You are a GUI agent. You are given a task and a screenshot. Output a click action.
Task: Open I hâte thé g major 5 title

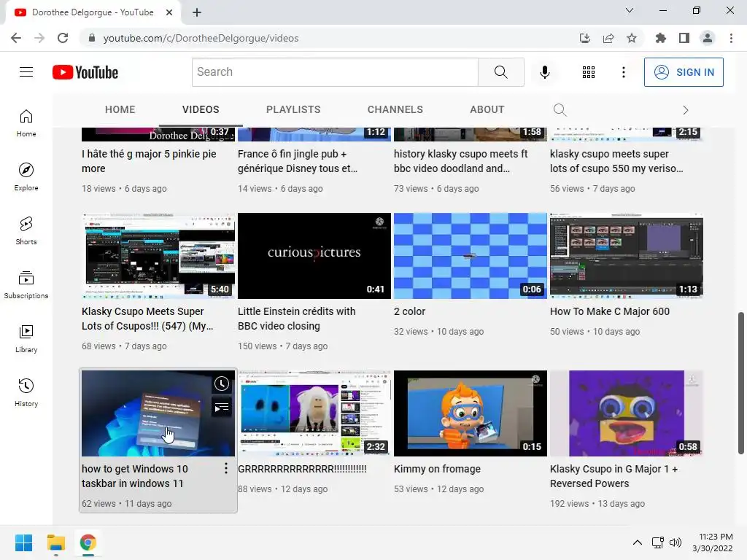point(149,161)
